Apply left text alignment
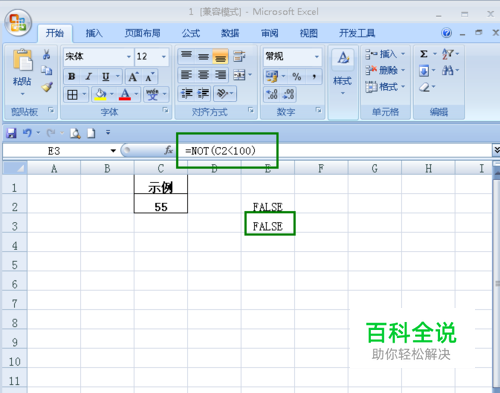Viewport: 500px width, 393px height. tap(186, 75)
